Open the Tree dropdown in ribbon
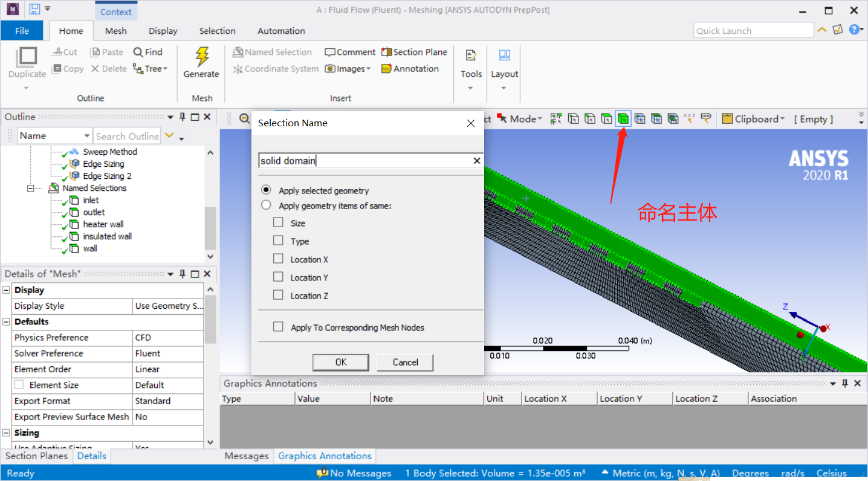Screen dimensions: 868x481 (x=151, y=69)
